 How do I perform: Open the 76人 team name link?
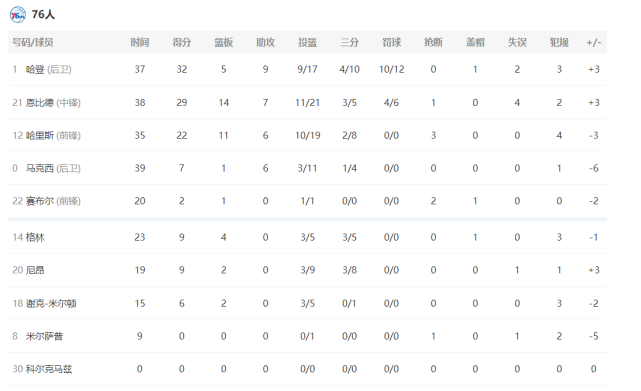click(43, 15)
